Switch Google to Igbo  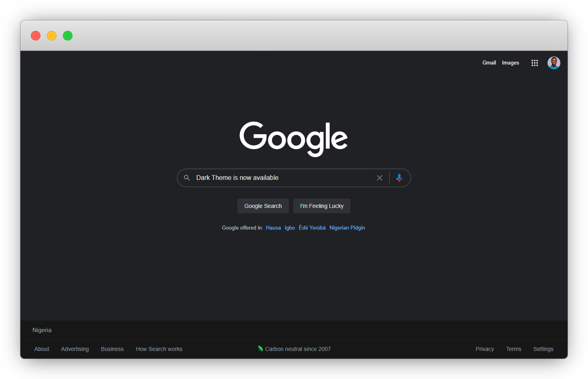tap(290, 228)
